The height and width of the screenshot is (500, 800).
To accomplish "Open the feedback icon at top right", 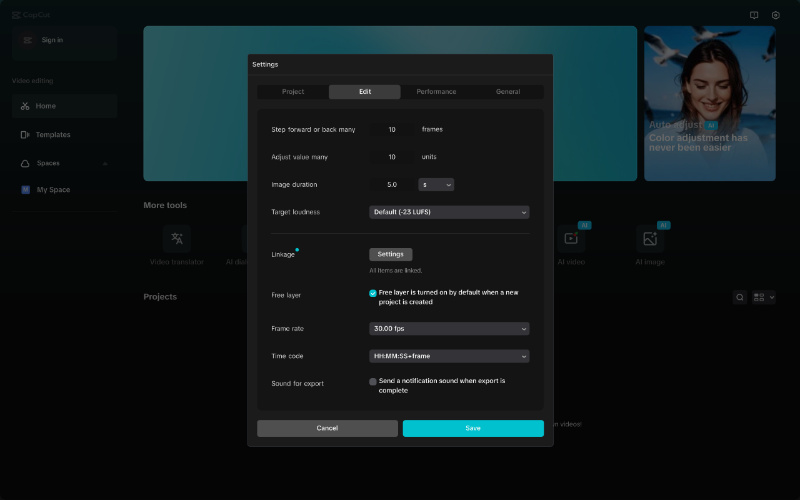I will pos(754,15).
